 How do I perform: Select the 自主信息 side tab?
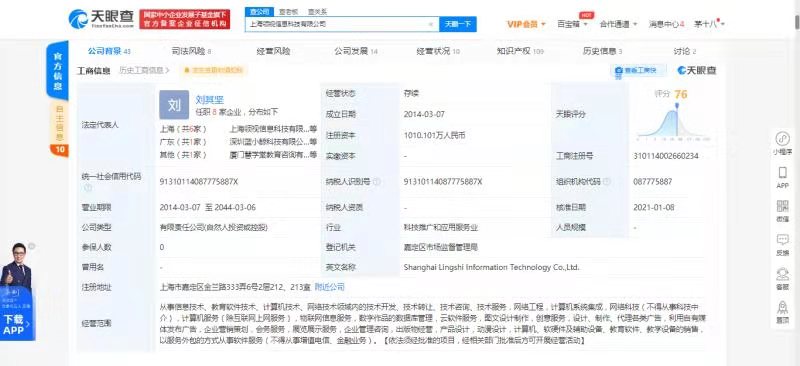[59, 123]
